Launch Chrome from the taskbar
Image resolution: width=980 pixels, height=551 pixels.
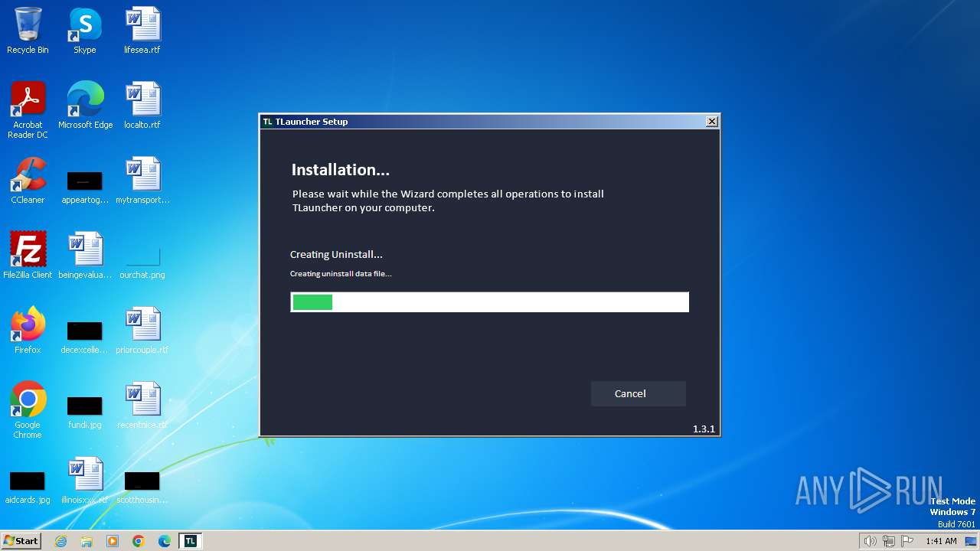pyautogui.click(x=139, y=541)
